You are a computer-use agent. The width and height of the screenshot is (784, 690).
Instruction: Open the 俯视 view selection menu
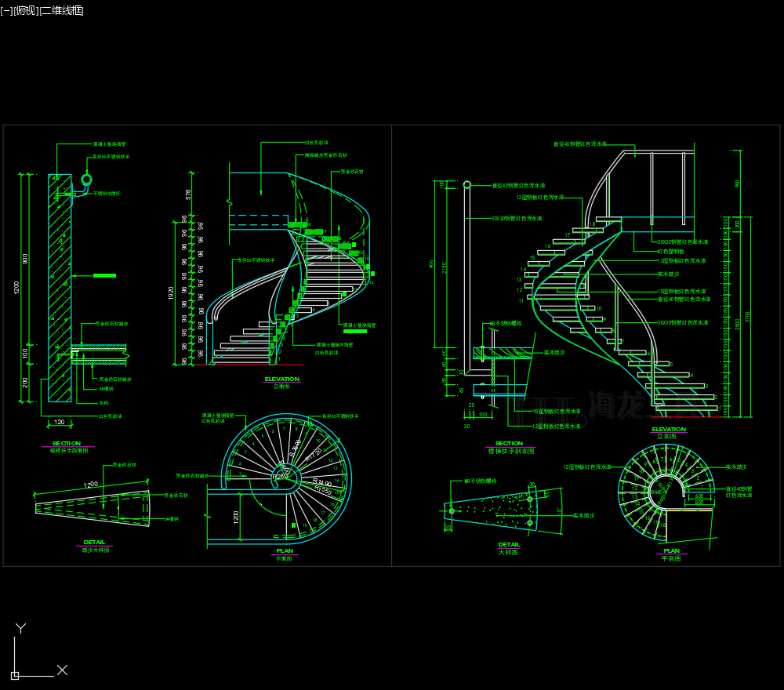point(26,10)
